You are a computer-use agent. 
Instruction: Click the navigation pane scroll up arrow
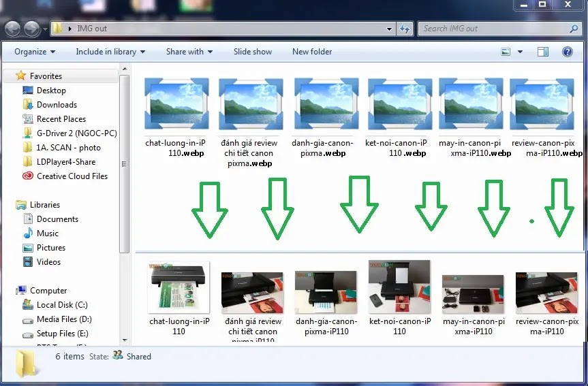tap(125, 69)
